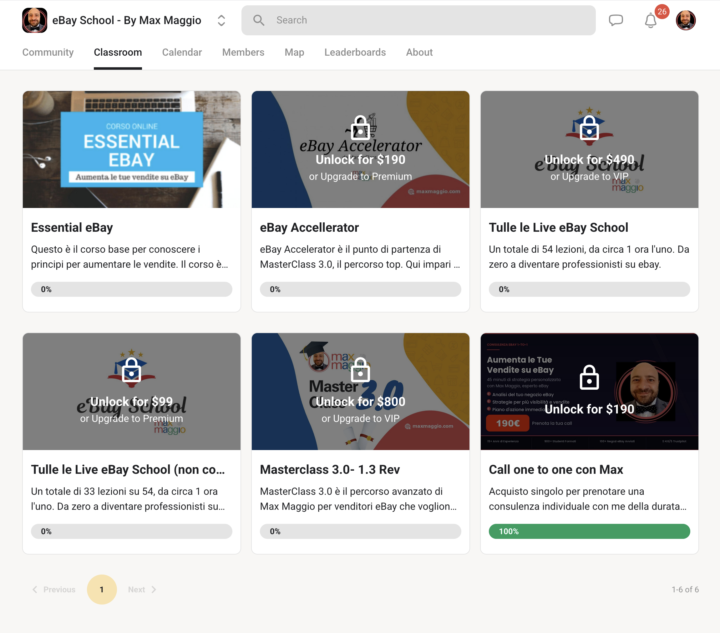This screenshot has height=633, width=720.
Task: Click Unlock for $99 overlay
Action: pos(131,402)
